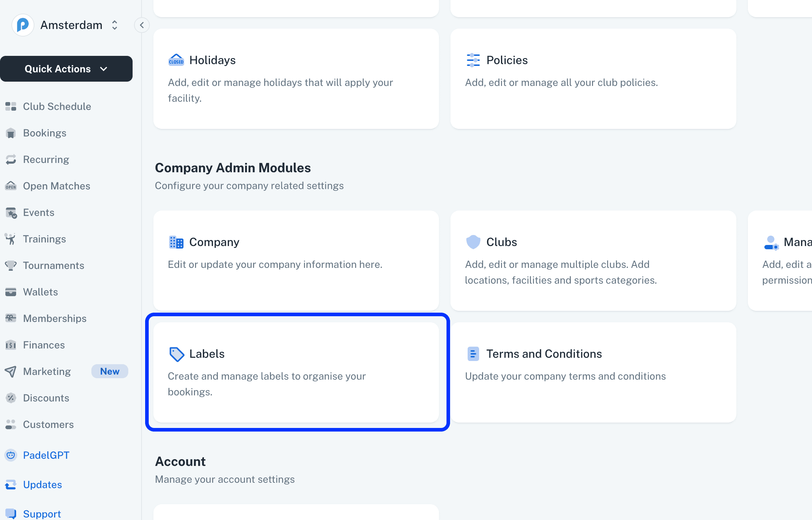812x520 pixels.
Task: Click the PadelGPT robot icon
Action: pyautogui.click(x=11, y=455)
